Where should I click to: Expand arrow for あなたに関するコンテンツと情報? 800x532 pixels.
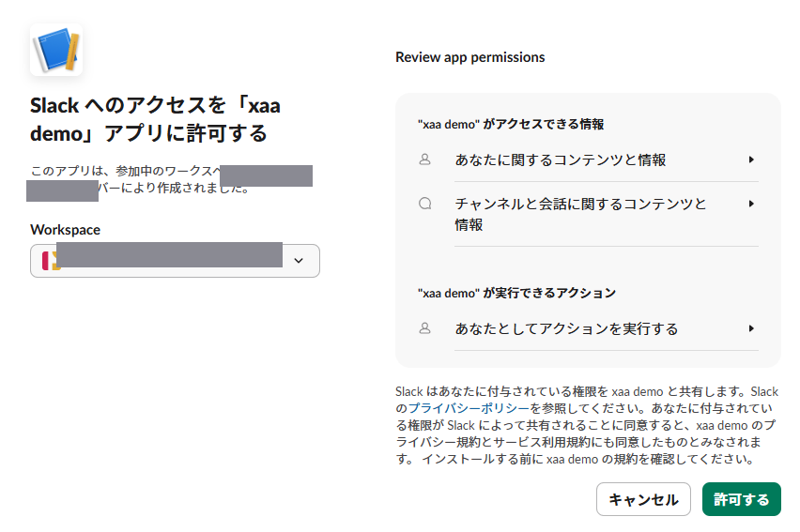pos(751,160)
